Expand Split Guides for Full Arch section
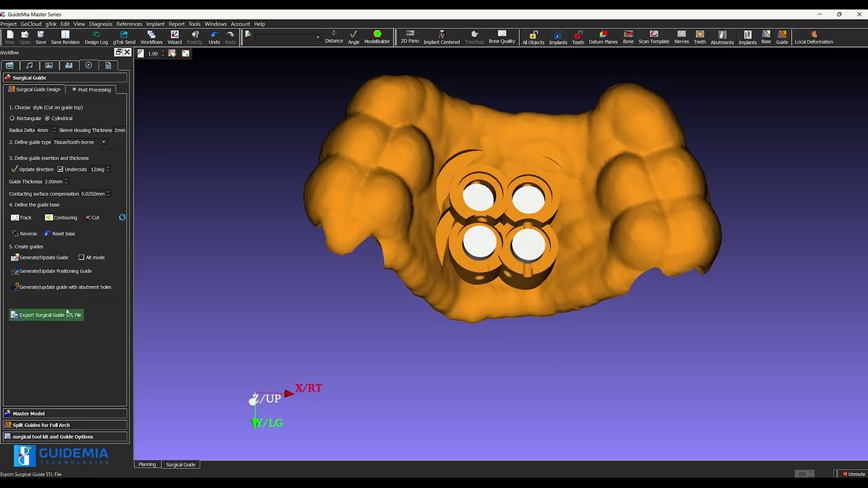 [x=65, y=425]
